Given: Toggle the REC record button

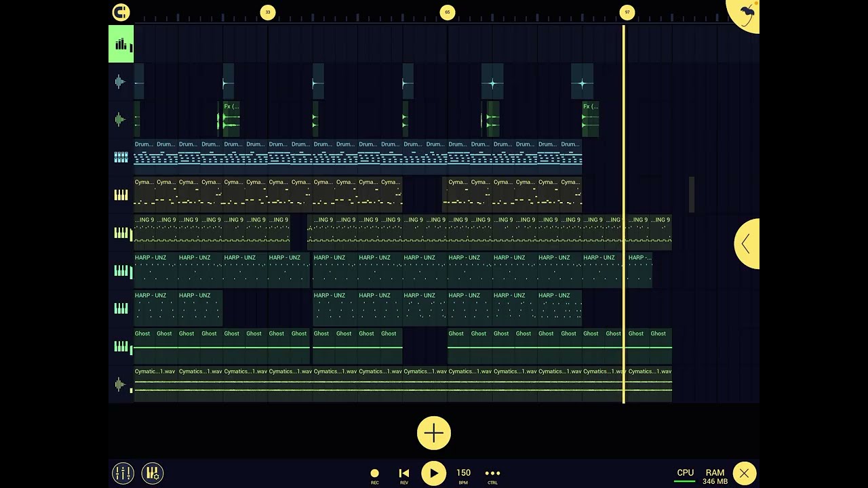Looking at the screenshot, I should click(x=374, y=475).
